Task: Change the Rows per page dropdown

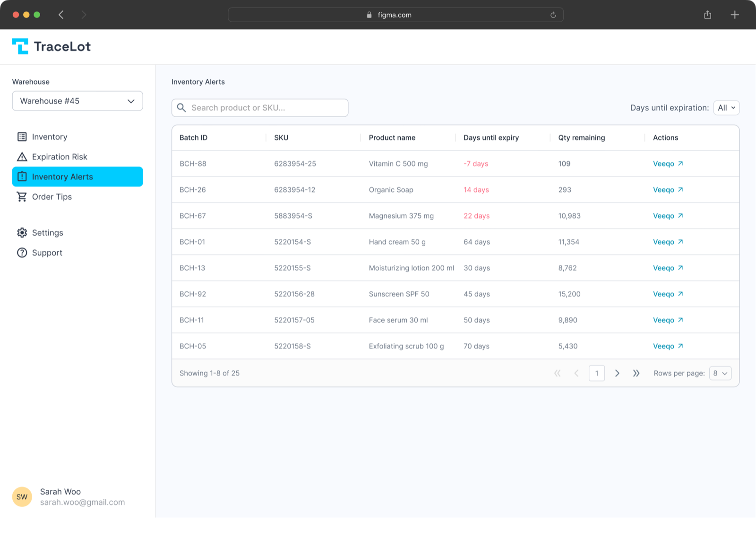Action: (x=720, y=373)
